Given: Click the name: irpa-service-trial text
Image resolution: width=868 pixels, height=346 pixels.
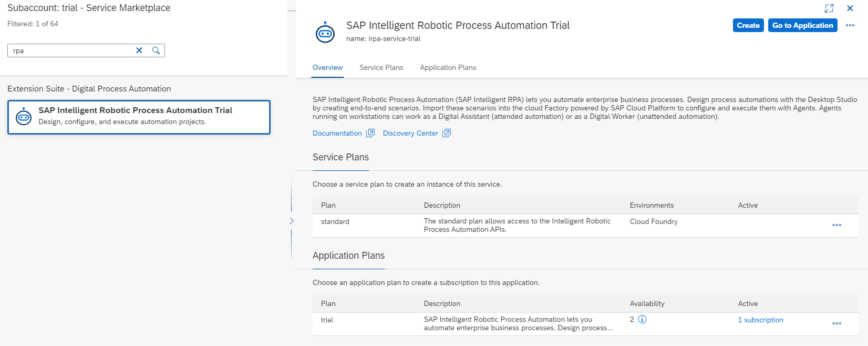Looking at the screenshot, I should pyautogui.click(x=383, y=38).
